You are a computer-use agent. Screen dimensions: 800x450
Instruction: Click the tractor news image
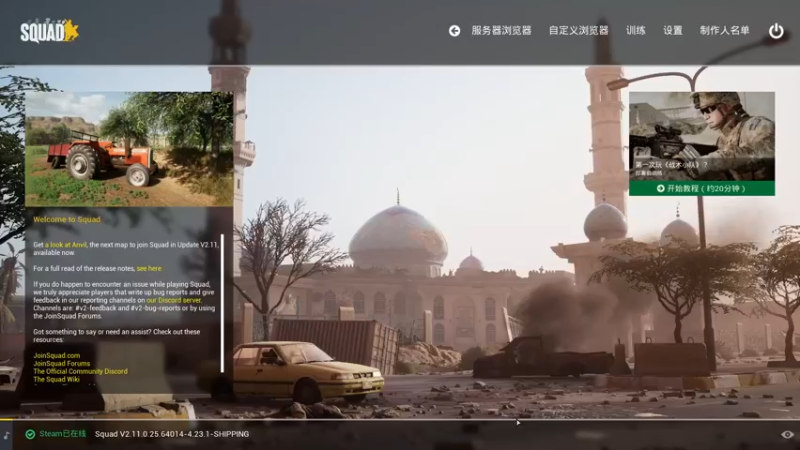pos(129,149)
